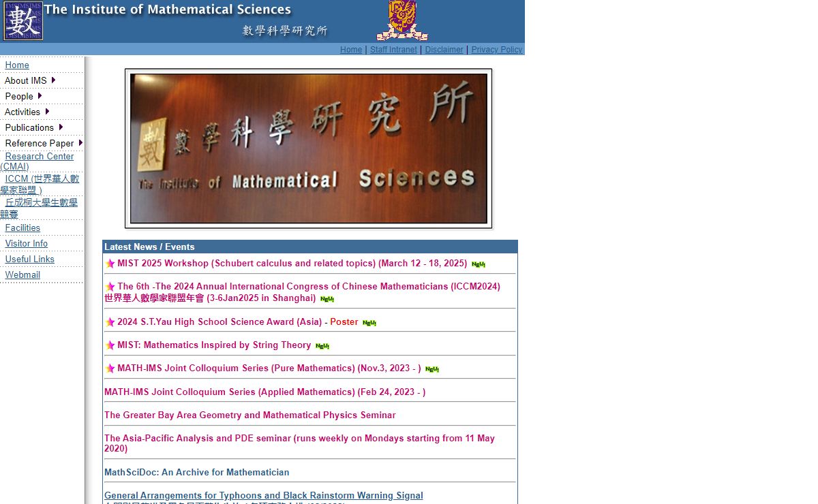
Task: Open Activities in the sidebar menu
Action: (22, 112)
